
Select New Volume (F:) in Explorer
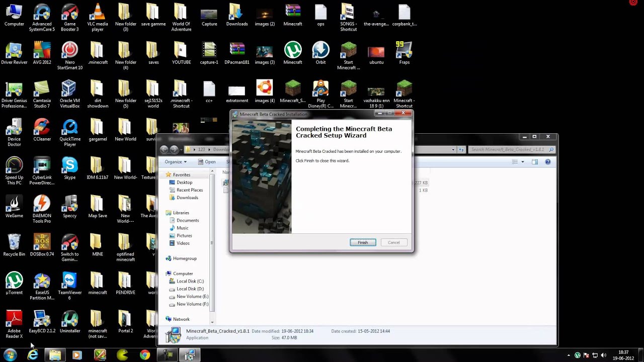click(192, 304)
